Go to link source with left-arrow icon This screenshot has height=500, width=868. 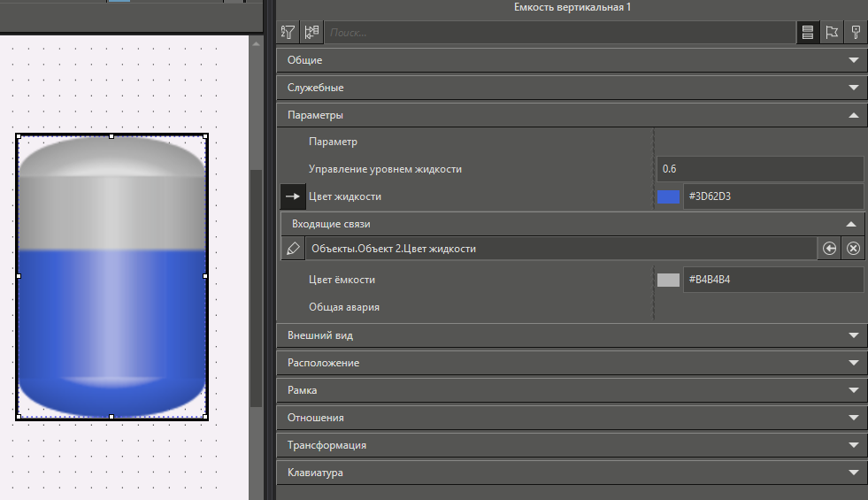click(829, 249)
